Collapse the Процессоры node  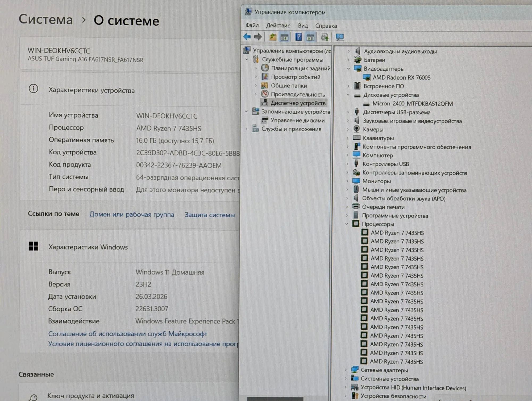click(x=347, y=224)
